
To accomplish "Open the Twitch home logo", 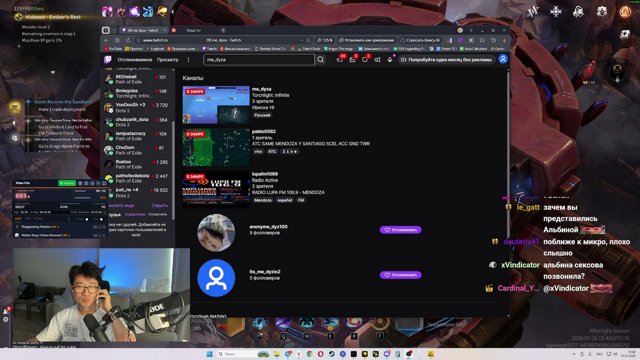I will coord(108,60).
